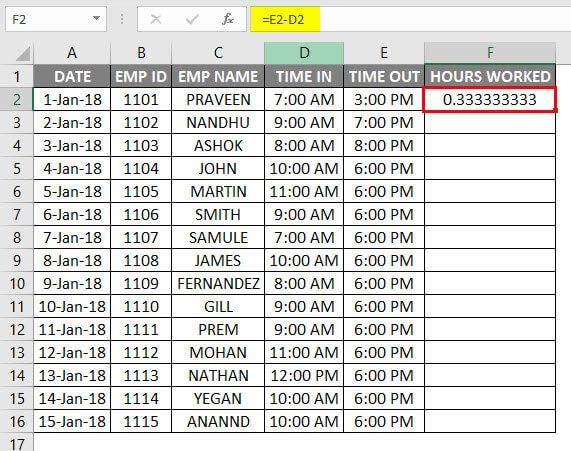Open the Insert Function fx icon
Viewport: 571px width, 451px height.
228,19
